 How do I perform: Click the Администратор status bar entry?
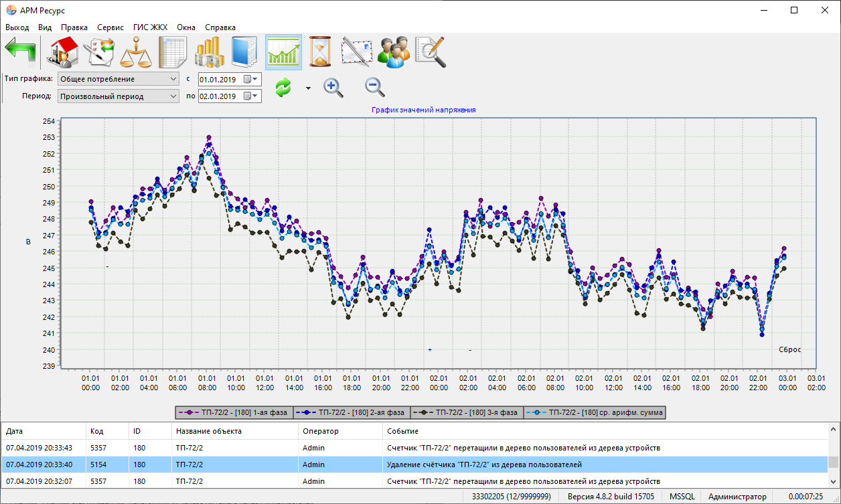pyautogui.click(x=737, y=497)
